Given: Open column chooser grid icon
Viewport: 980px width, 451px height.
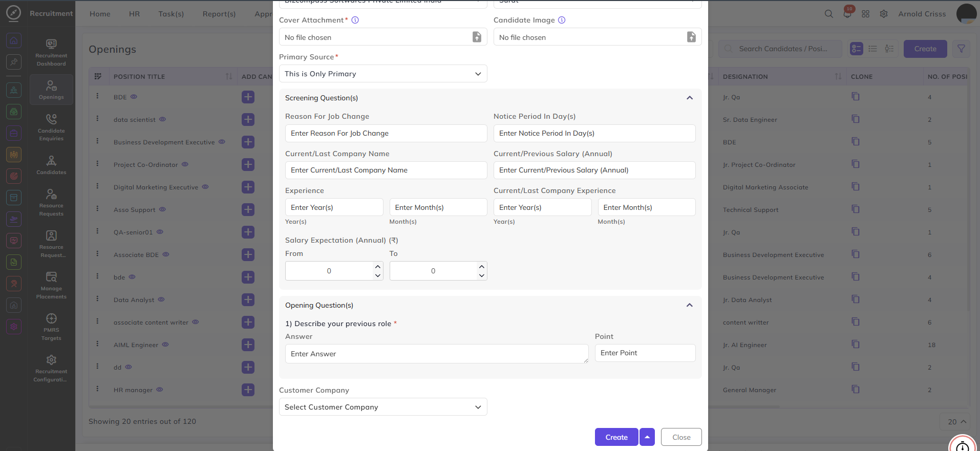Looking at the screenshot, I should pyautogui.click(x=98, y=76).
